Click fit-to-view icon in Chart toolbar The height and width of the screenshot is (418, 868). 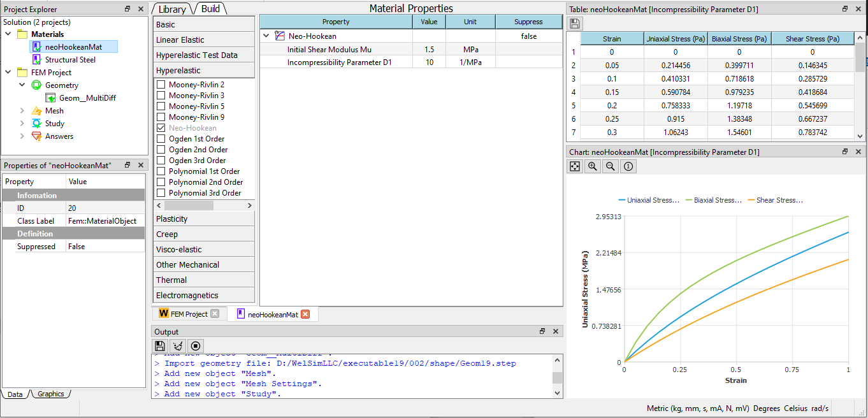click(575, 166)
